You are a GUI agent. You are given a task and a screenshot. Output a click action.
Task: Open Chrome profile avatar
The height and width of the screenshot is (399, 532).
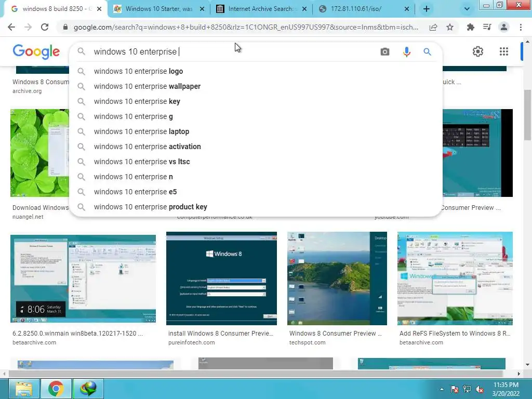(504, 27)
